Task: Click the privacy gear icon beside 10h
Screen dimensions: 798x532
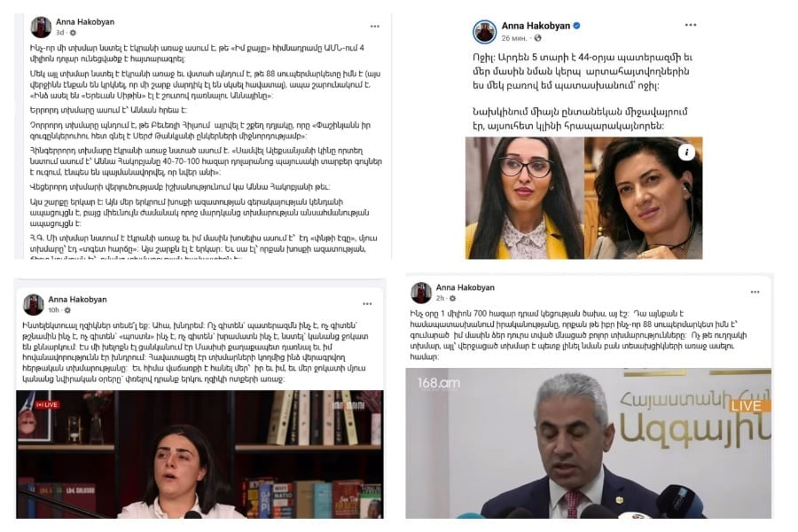Action: click(x=67, y=310)
